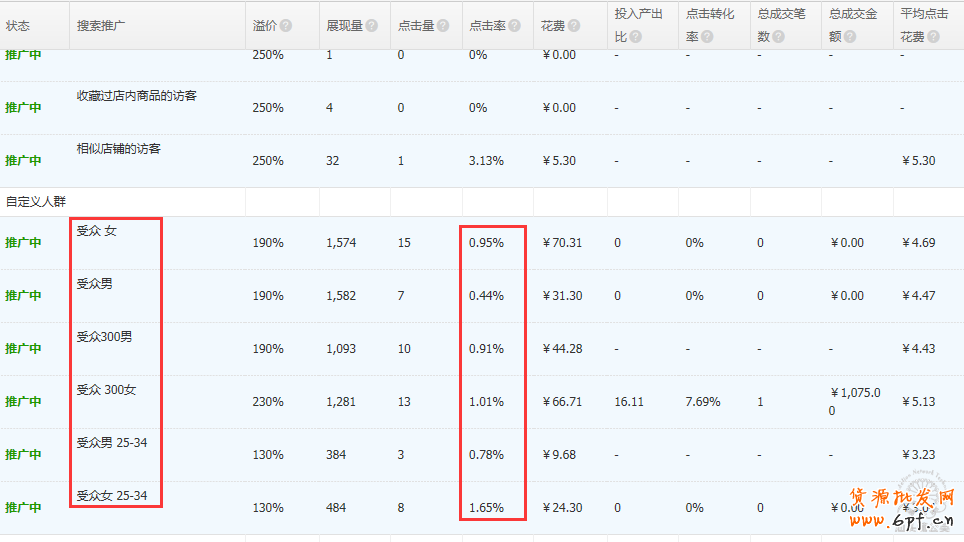This screenshot has height=542, width=964.
Task: Select the 搜索推广 column header
Action: [x=101, y=26]
